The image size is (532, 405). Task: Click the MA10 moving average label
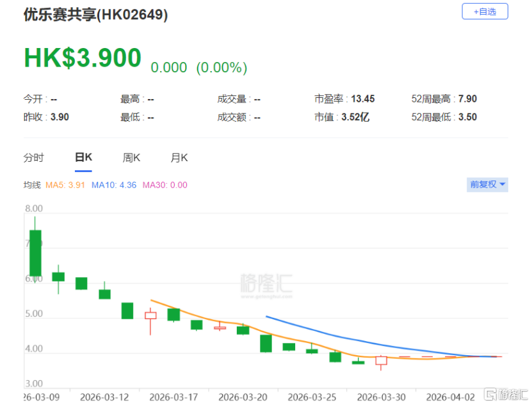click(114, 185)
